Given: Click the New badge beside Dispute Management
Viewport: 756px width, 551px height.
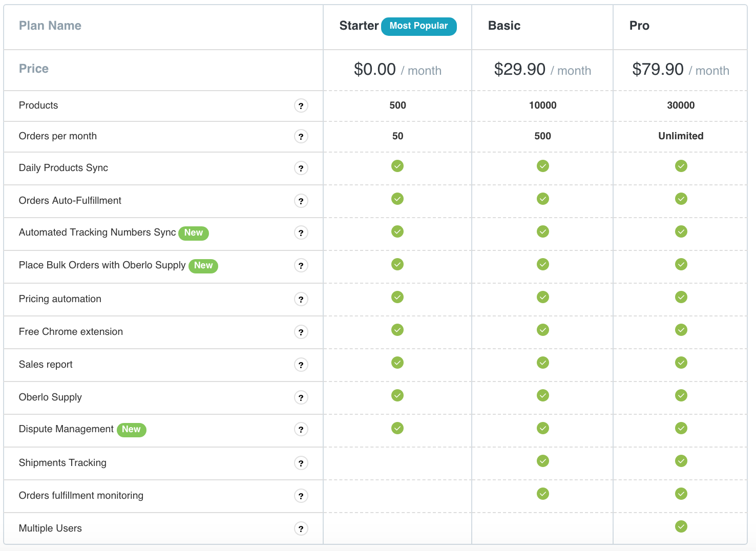Looking at the screenshot, I should click(x=131, y=430).
